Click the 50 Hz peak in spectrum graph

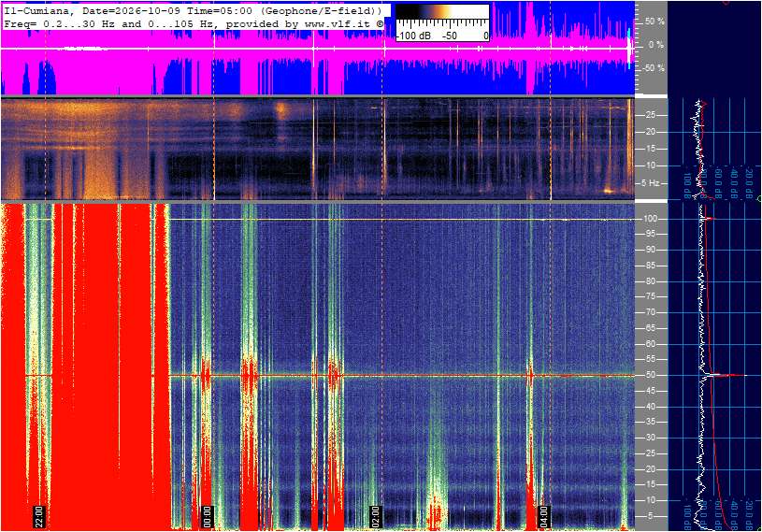click(x=726, y=375)
